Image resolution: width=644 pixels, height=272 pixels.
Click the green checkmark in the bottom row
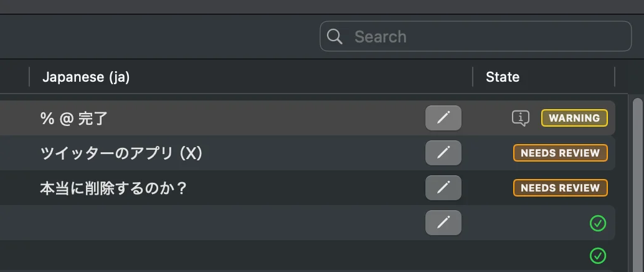[598, 255]
